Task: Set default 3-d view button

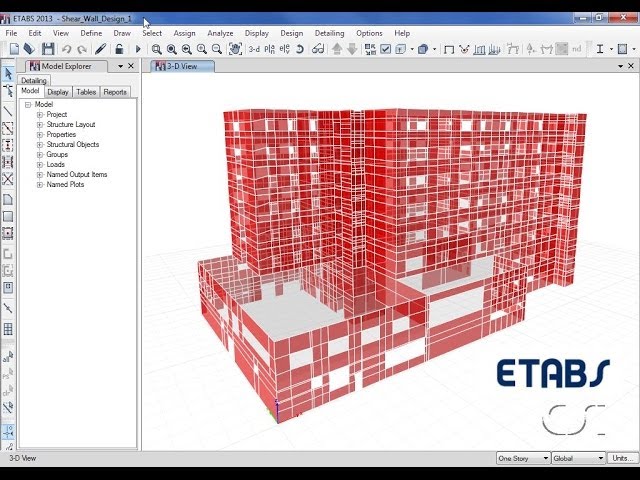Action: [254, 49]
